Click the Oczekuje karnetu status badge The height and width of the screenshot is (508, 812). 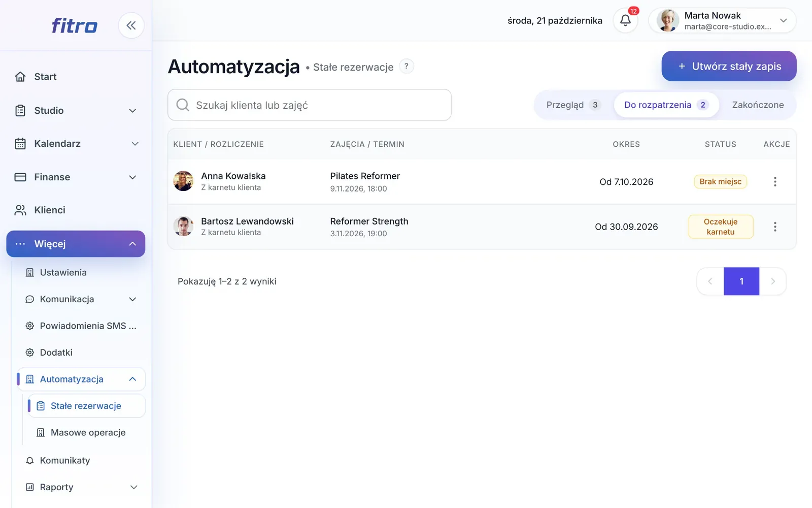(720, 227)
